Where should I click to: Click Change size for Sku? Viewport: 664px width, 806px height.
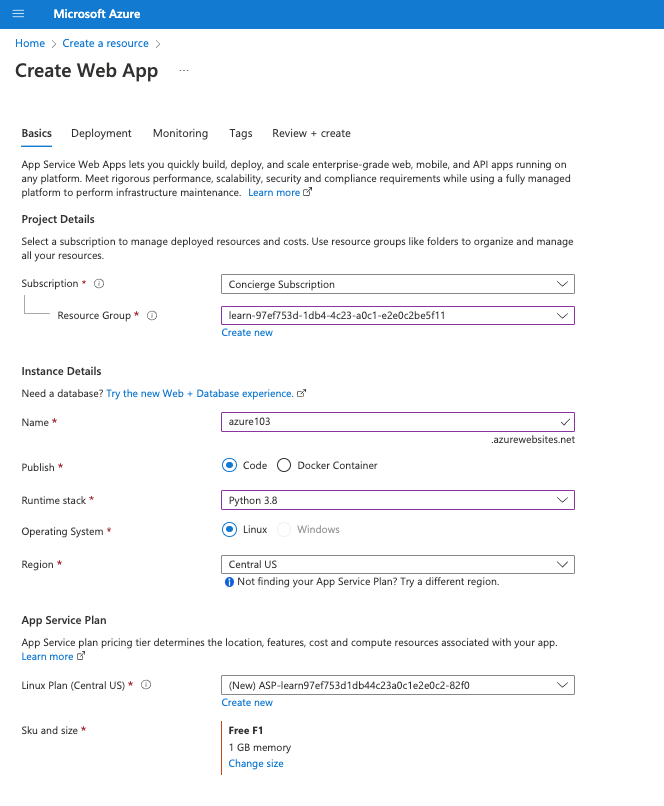coord(255,762)
